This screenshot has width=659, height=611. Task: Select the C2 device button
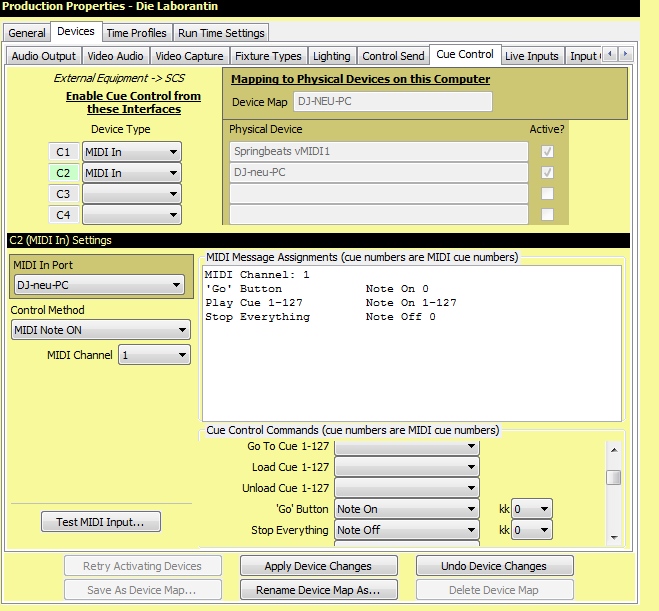coord(63,173)
